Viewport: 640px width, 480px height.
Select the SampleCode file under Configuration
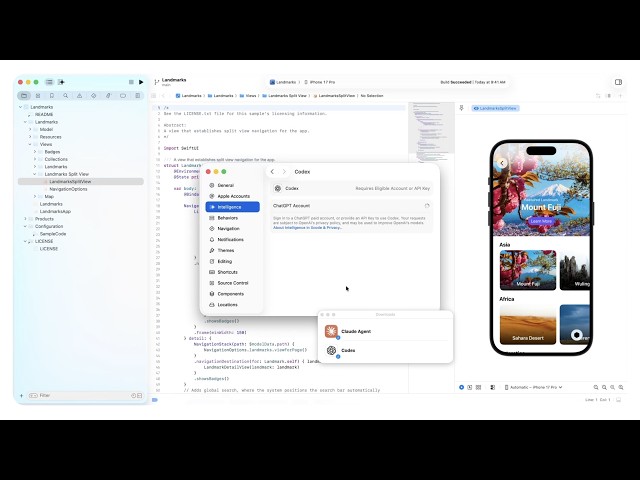(53, 234)
